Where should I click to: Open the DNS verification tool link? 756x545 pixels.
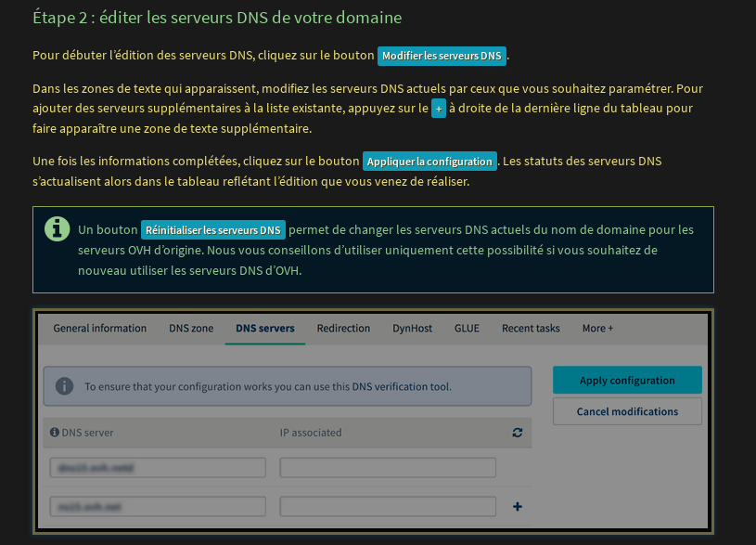(401, 386)
